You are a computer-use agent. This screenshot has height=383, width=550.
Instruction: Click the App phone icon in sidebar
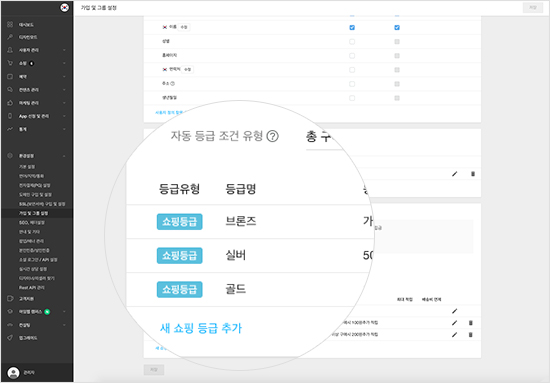tap(10, 116)
